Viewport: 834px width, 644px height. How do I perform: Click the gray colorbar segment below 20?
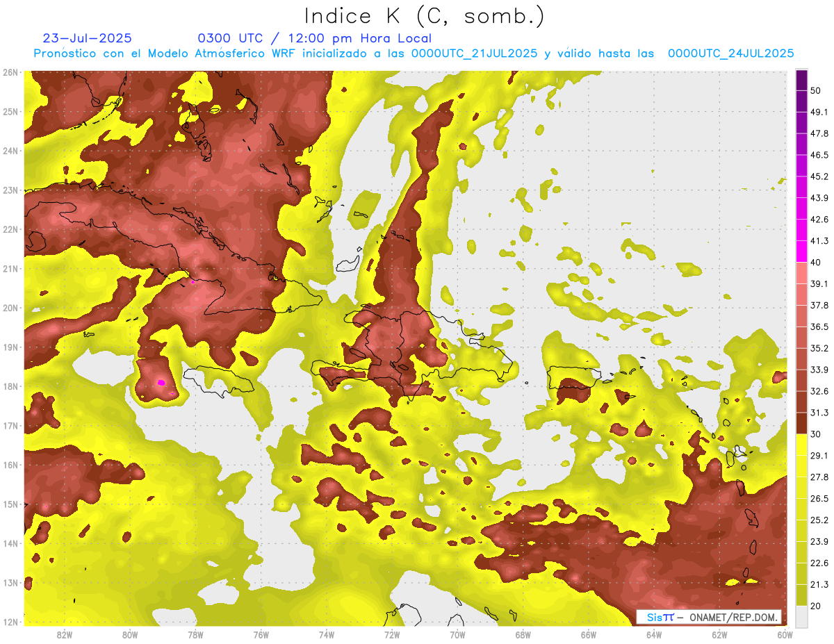click(x=801, y=616)
